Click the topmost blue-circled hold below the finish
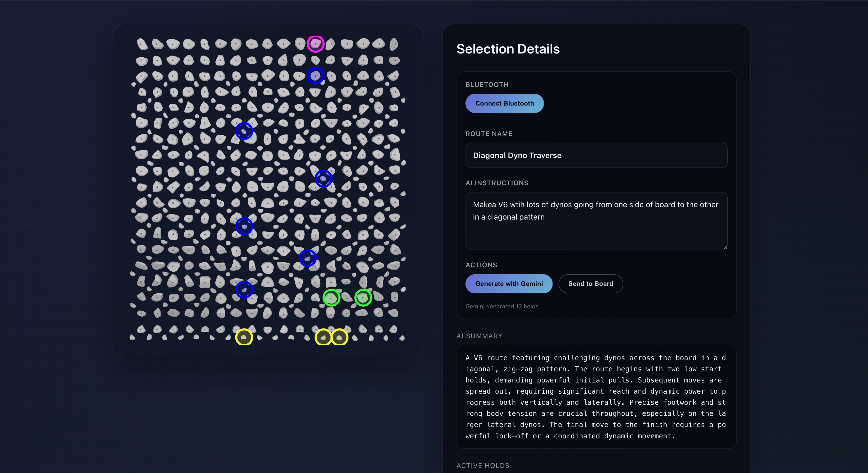The width and height of the screenshot is (868, 473). point(316,76)
